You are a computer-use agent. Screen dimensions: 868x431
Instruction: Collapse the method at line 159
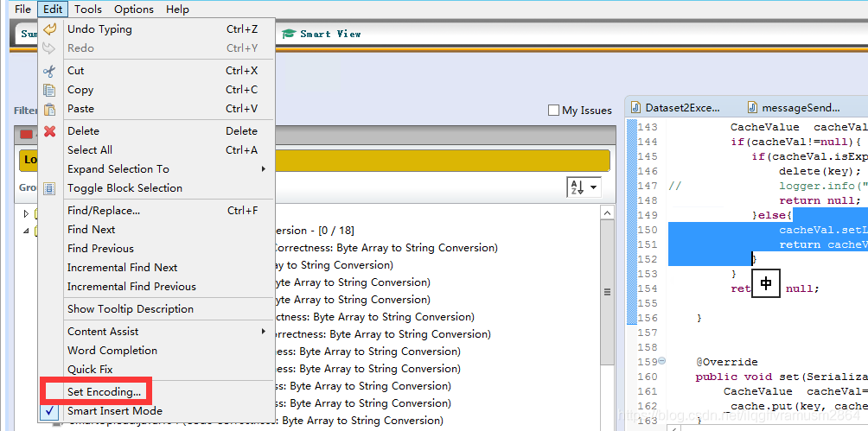click(x=661, y=362)
